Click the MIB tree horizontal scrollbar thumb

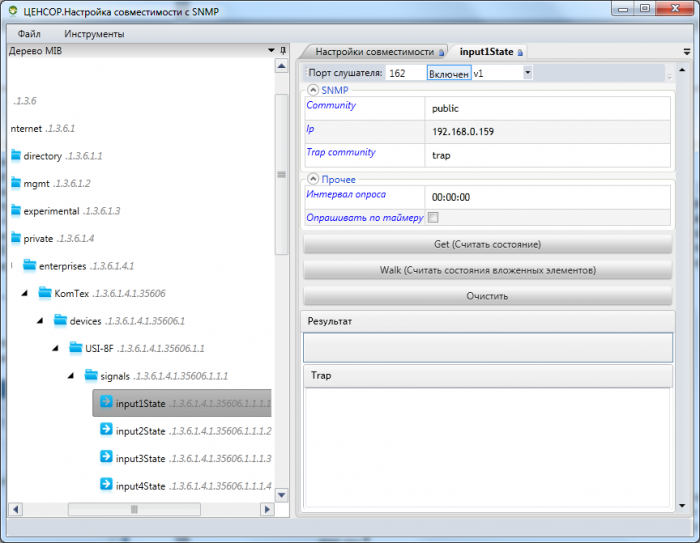point(134,509)
